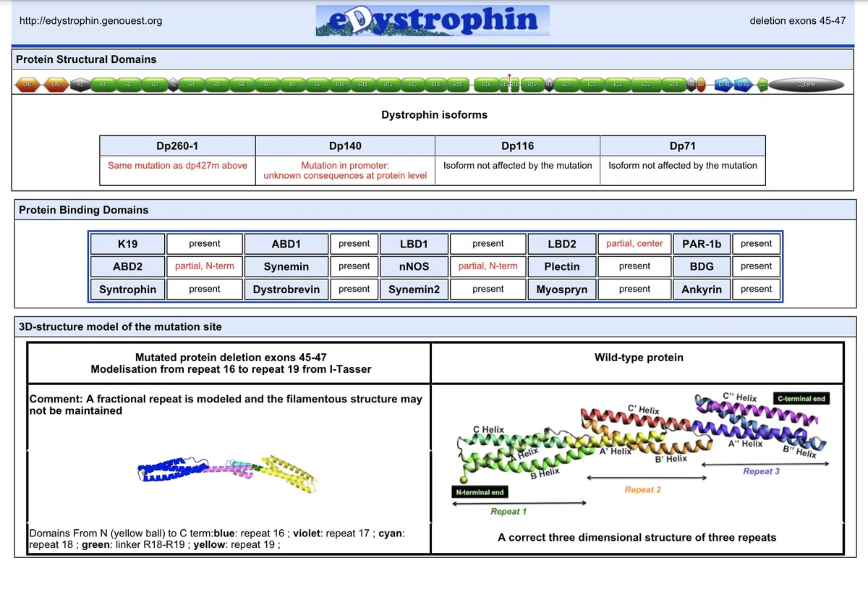Click the R15 repeat domain
The image size is (868, 595).
coord(458,85)
